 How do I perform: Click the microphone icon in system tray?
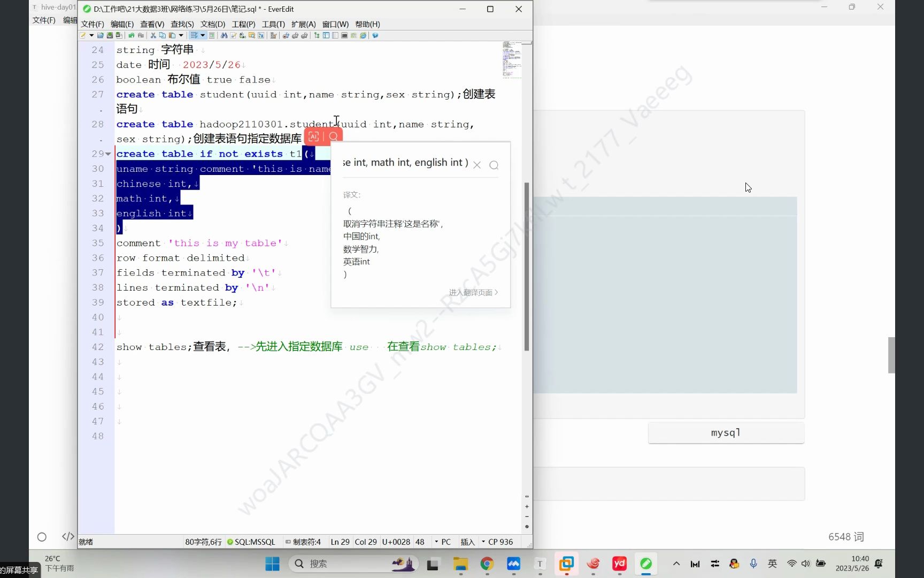coord(753,564)
